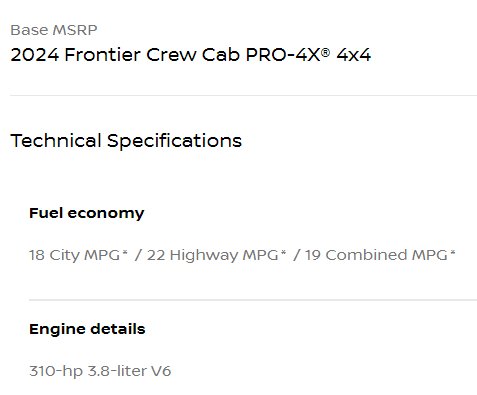Click the 2024 year in the title
The image size is (477, 395).
click(35, 55)
